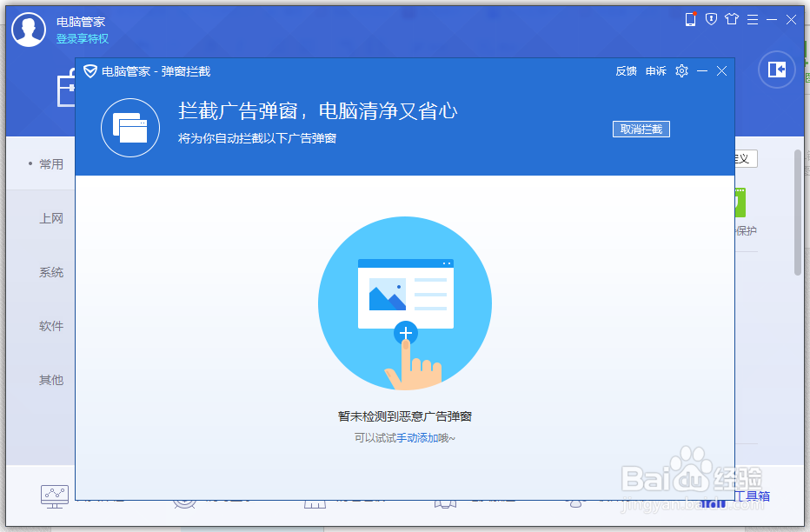This screenshot has width=810, height=532.
Task: Open 反馈 feedback in popup blocker dialog
Action: pyautogui.click(x=626, y=71)
